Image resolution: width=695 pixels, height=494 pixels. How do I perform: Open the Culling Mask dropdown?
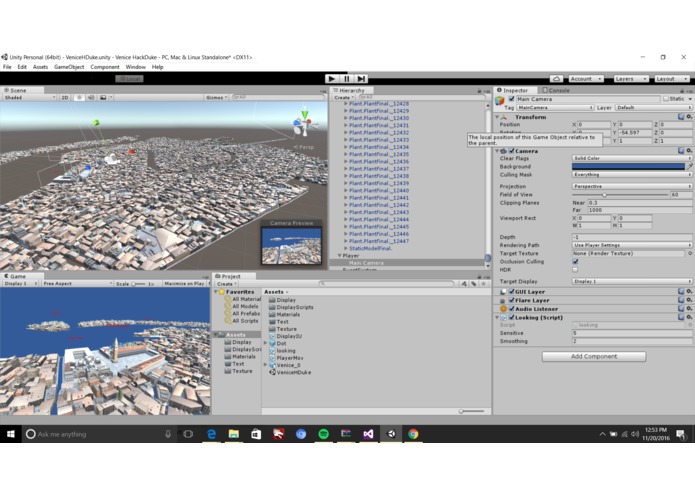[x=632, y=175]
